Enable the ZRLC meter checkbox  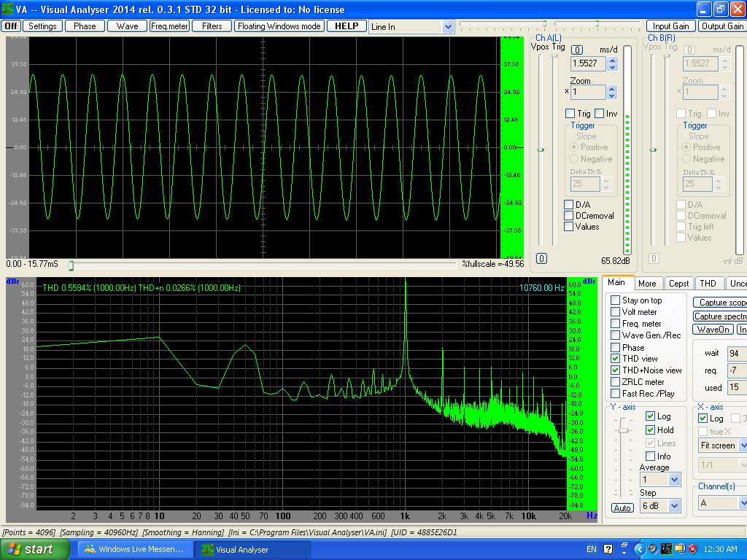(x=615, y=381)
